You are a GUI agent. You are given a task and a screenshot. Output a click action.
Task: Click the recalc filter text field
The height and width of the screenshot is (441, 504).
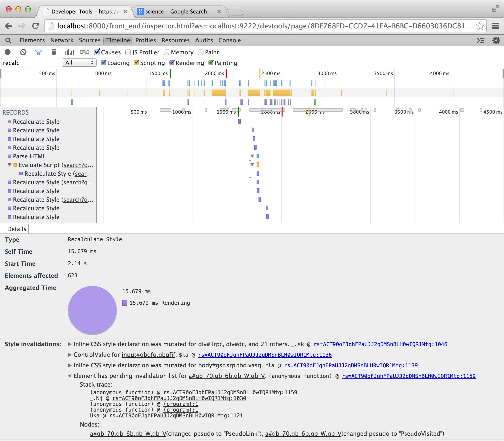(30, 63)
